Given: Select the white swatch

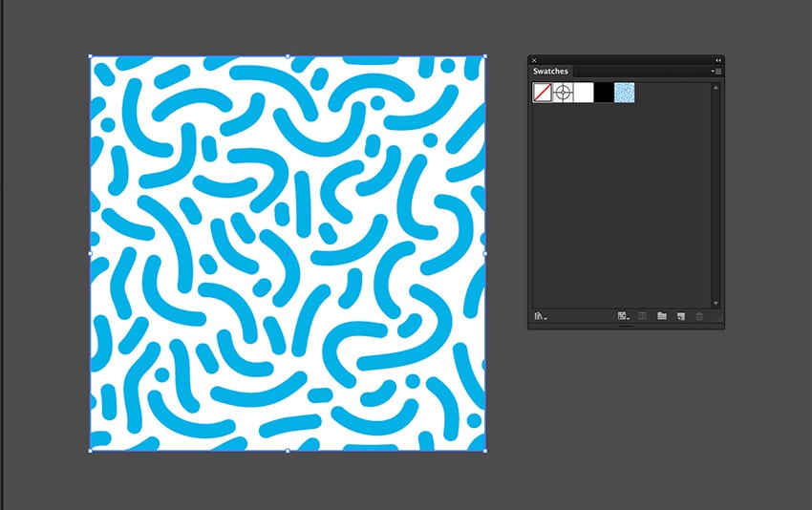Looking at the screenshot, I should [584, 93].
